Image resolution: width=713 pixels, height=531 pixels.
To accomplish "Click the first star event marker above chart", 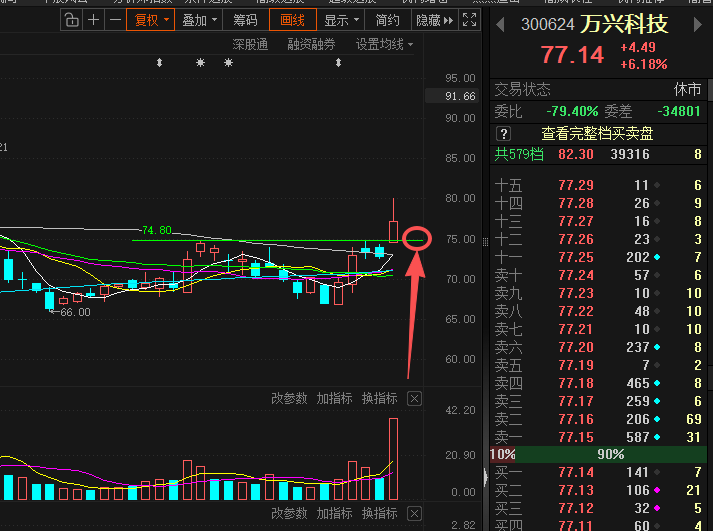I will point(200,63).
